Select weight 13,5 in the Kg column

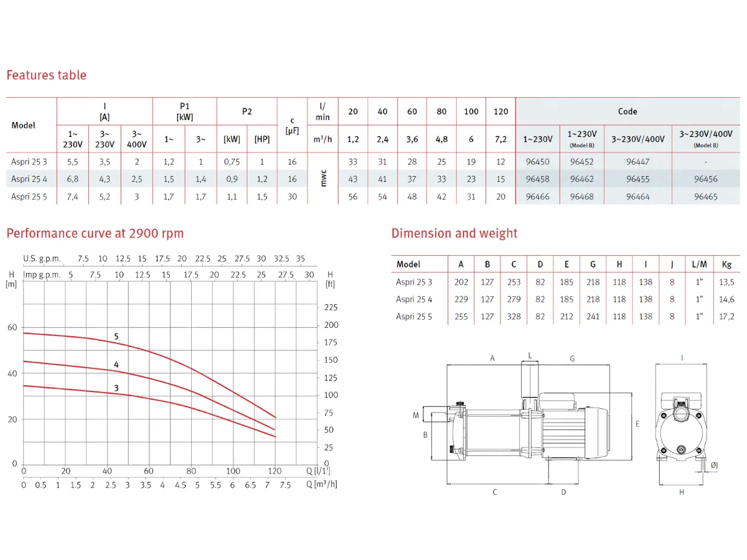(726, 282)
